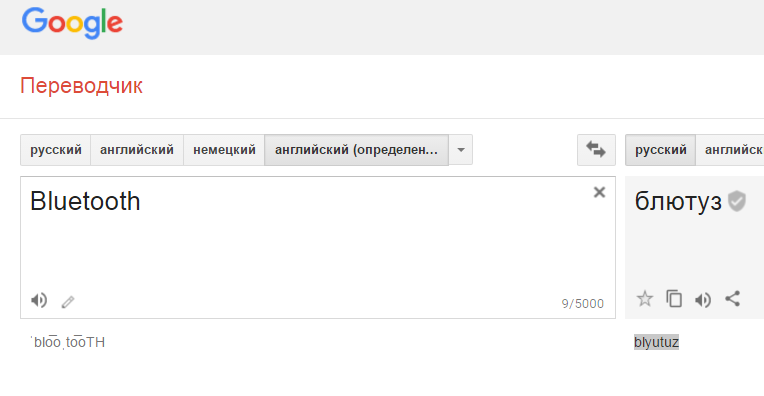This screenshot has height=396, width=764.
Task: Click the verified shield badge beside блютуз
Action: [x=737, y=201]
